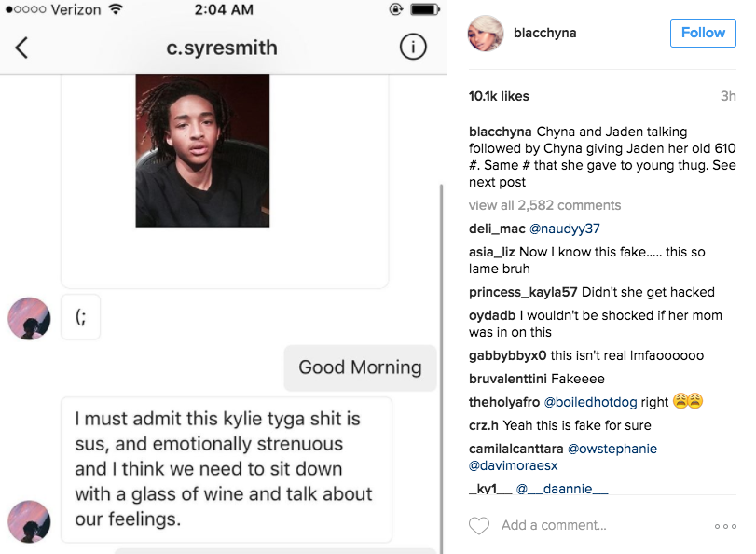Open the three-dot options menu
Image resolution: width=756 pixels, height=554 pixels.
[x=725, y=526]
